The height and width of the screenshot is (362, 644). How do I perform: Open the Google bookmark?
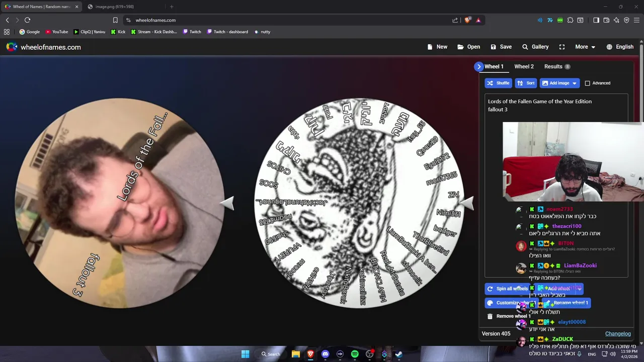29,32
